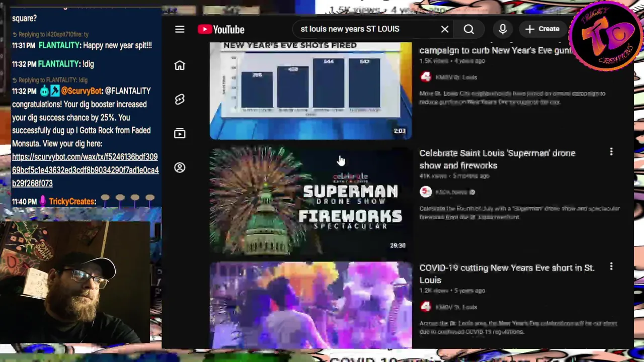Image resolution: width=644 pixels, height=362 pixels.
Task: Click the 2:03 duration badge
Action: (399, 131)
